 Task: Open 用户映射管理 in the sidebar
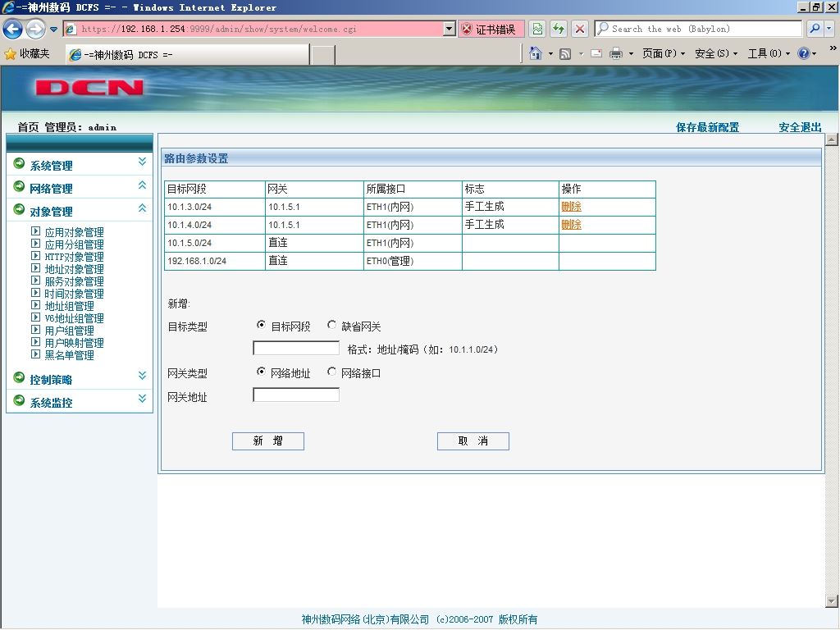74,343
